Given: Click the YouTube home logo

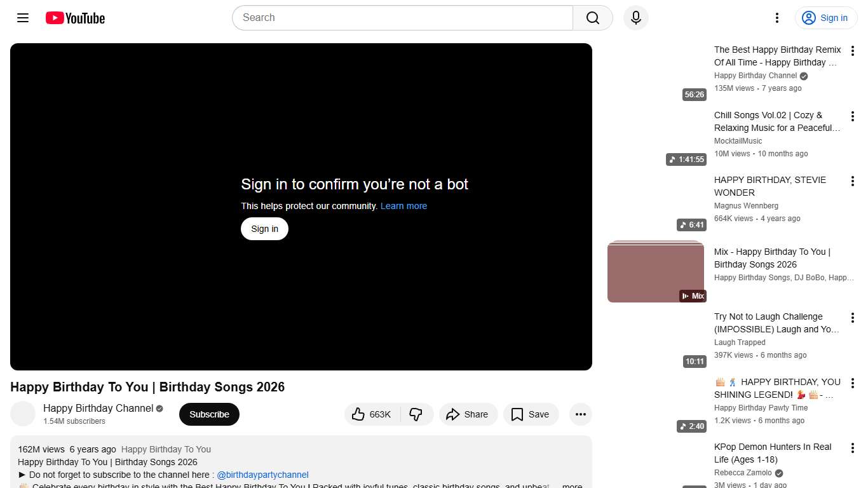Looking at the screenshot, I should coord(75,18).
